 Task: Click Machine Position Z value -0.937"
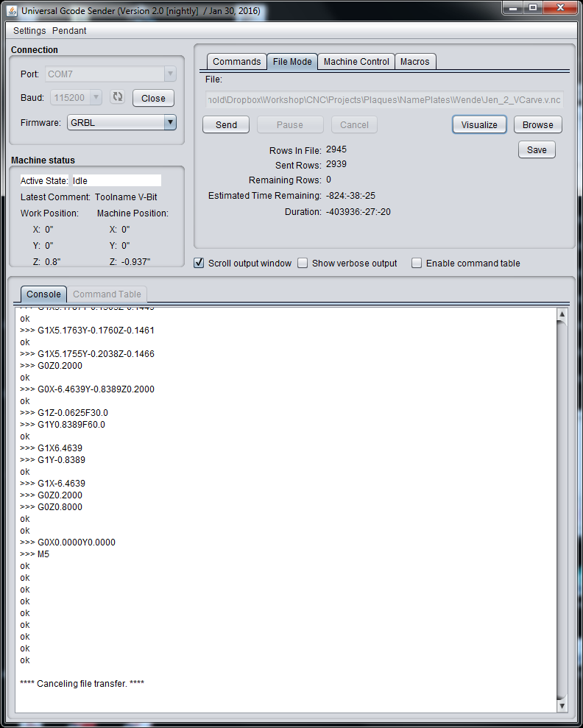pos(135,262)
